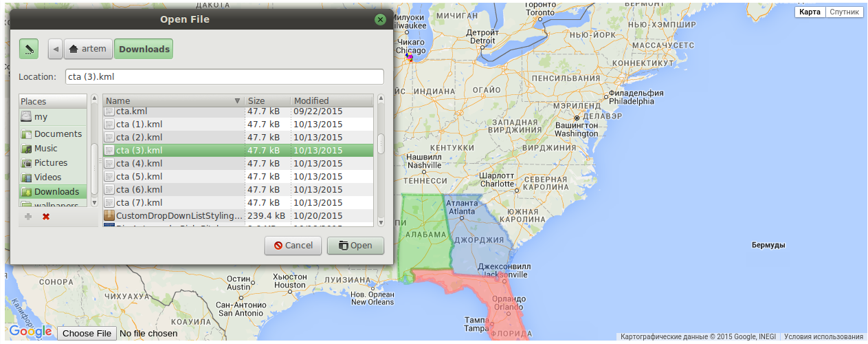Click the Music folder icon in Places
This screenshot has height=344, width=868.
pos(26,148)
